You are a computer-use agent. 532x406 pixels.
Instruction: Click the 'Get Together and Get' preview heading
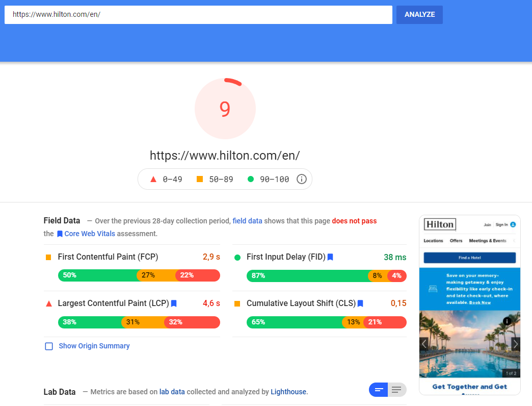[x=469, y=387]
